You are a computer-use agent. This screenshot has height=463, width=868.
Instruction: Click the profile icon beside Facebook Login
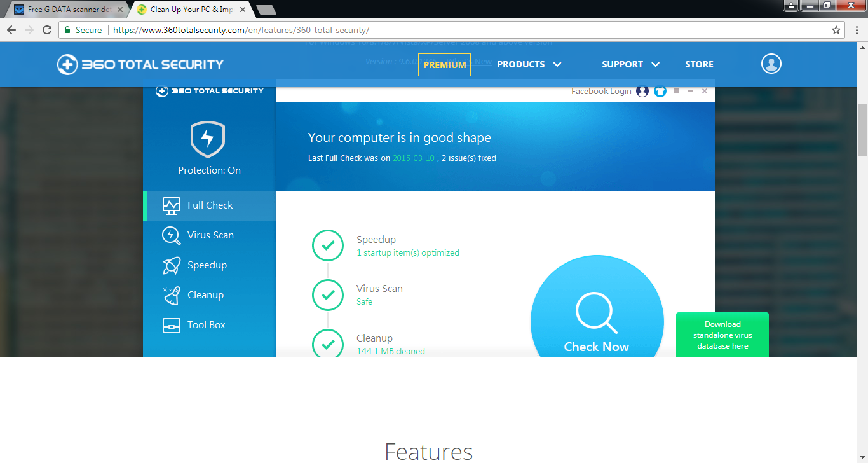[642, 92]
